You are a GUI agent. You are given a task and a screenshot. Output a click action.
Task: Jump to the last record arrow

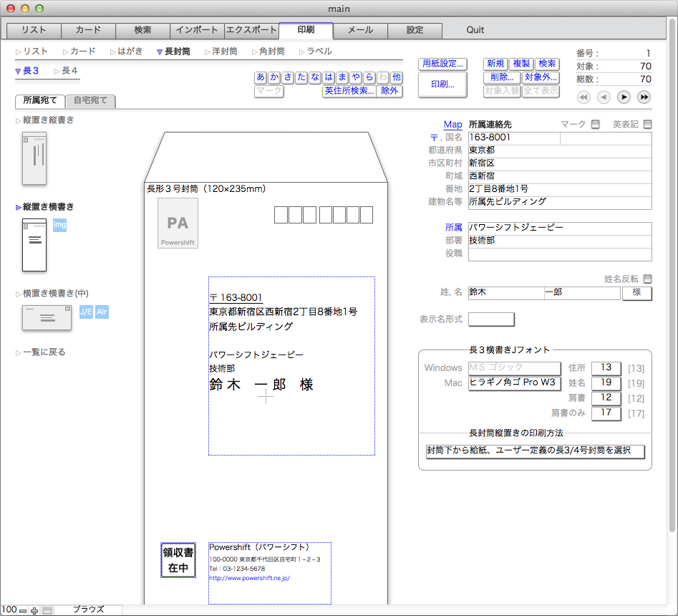(x=644, y=97)
